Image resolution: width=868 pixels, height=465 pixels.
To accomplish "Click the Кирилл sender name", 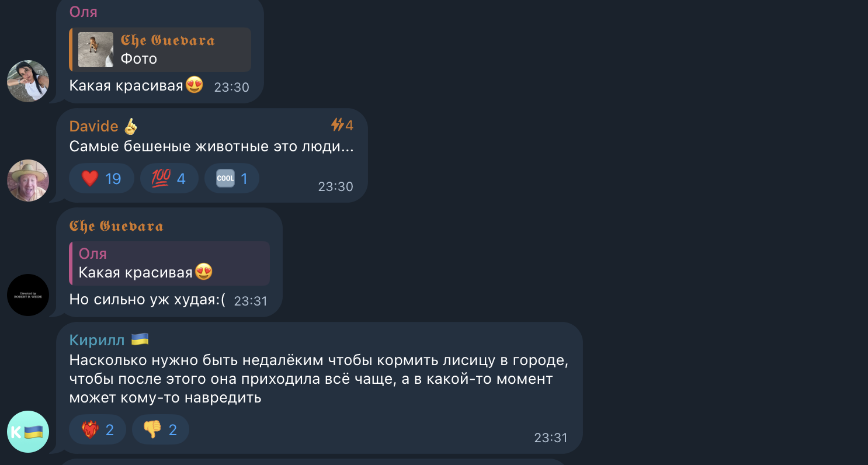I will click(109, 340).
